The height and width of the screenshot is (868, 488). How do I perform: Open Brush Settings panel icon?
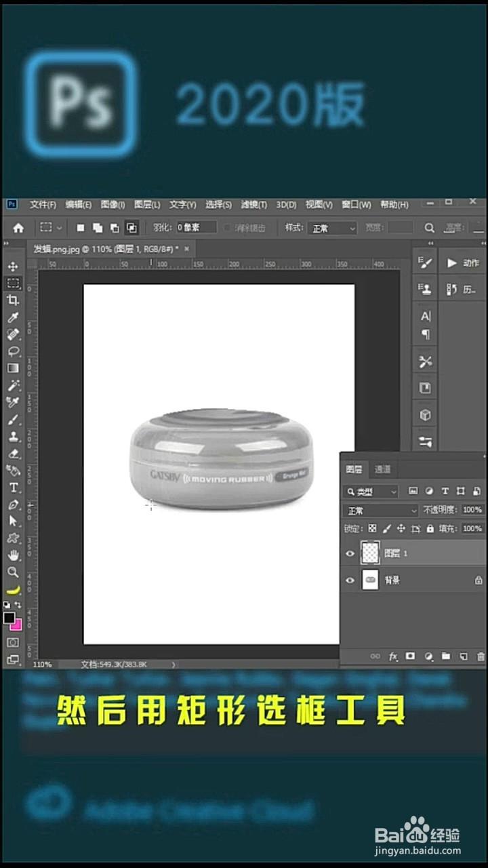(x=426, y=262)
